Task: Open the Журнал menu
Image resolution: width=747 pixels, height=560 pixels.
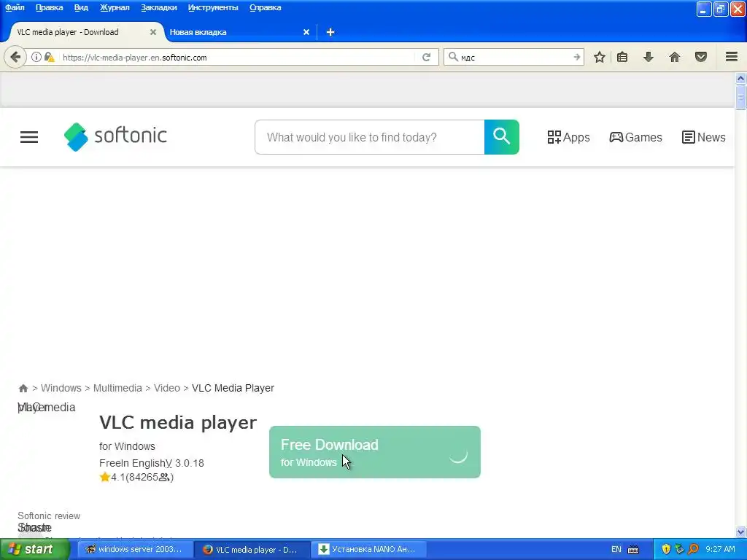Action: tap(115, 7)
